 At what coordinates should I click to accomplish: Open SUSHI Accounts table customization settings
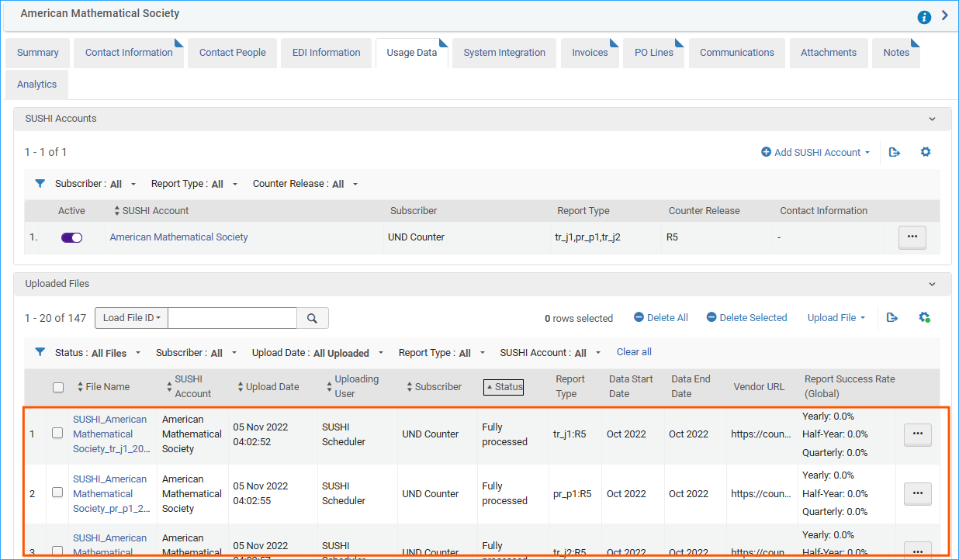[x=926, y=152]
